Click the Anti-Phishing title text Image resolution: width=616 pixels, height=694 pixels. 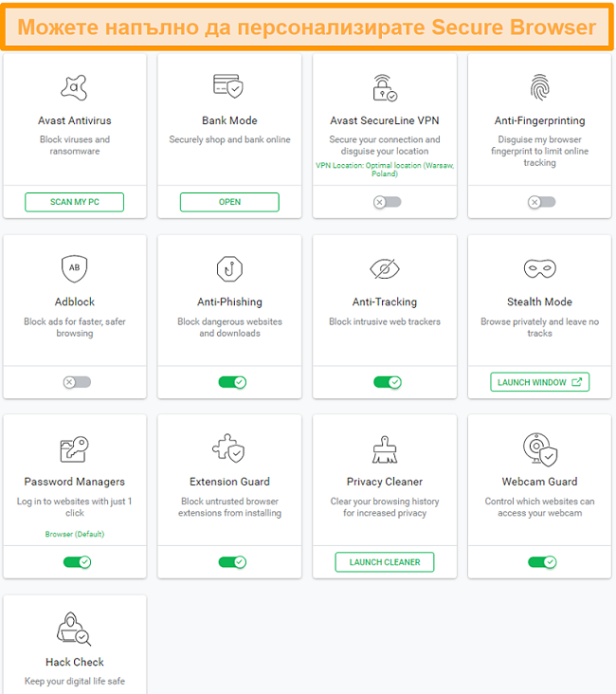(x=229, y=301)
